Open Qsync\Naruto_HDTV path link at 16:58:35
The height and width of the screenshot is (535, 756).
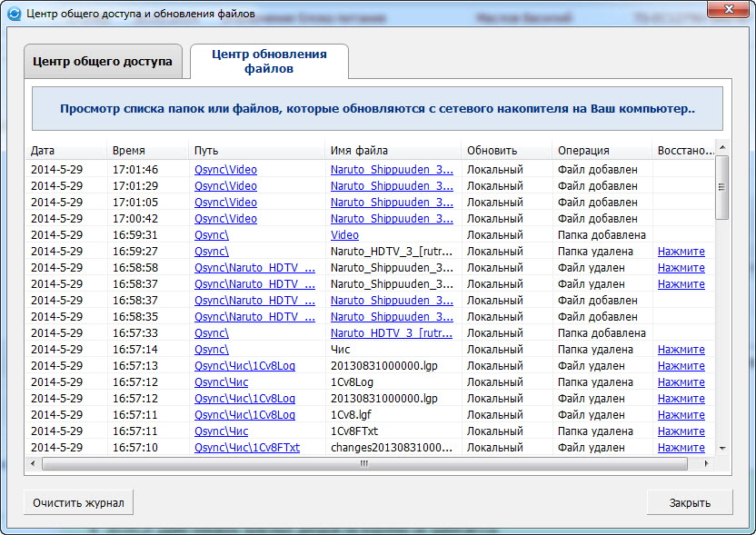[254, 317]
